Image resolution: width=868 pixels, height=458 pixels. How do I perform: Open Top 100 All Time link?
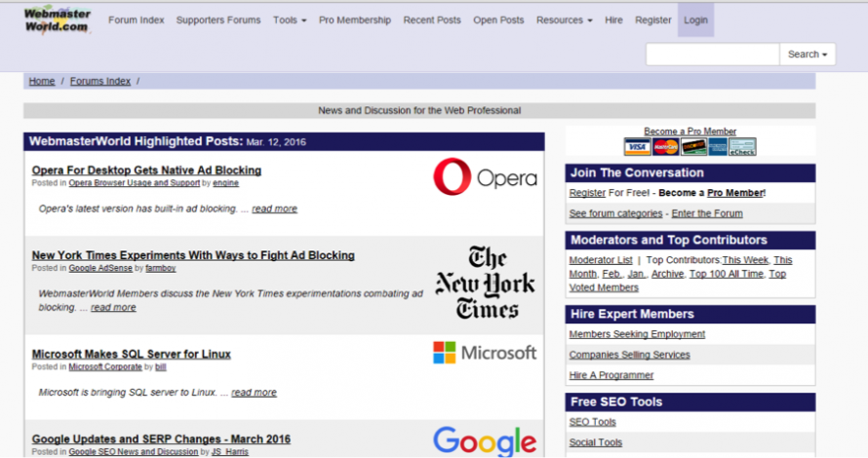(727, 274)
